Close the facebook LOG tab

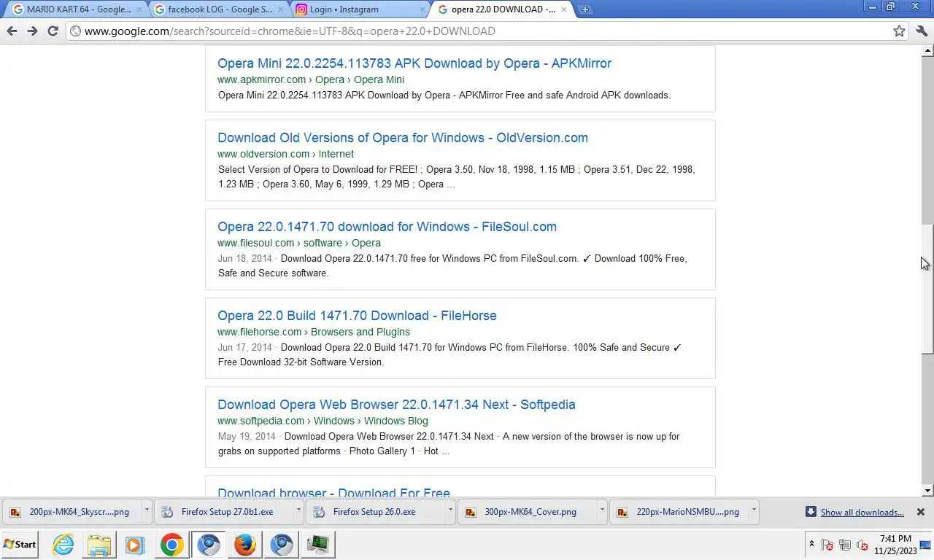pyautogui.click(x=280, y=9)
